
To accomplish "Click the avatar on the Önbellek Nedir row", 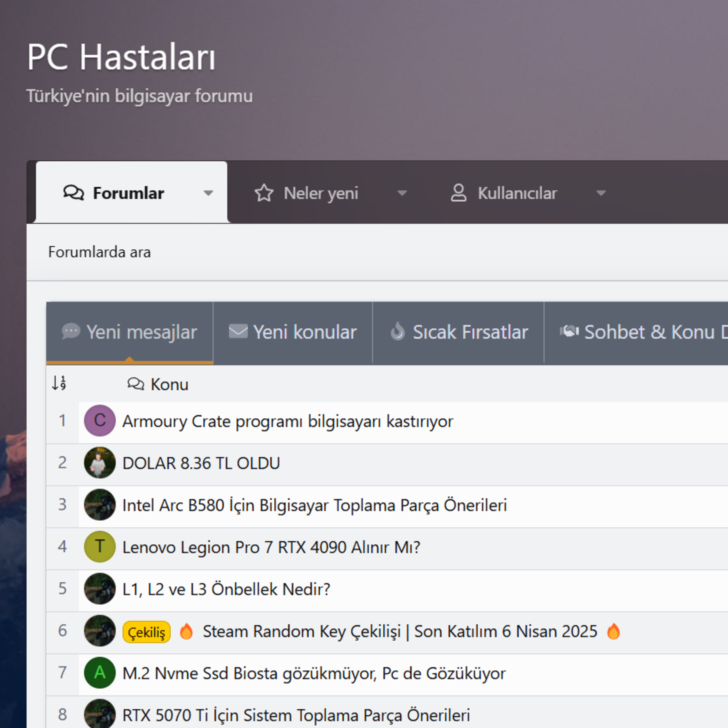I will pos(99,588).
